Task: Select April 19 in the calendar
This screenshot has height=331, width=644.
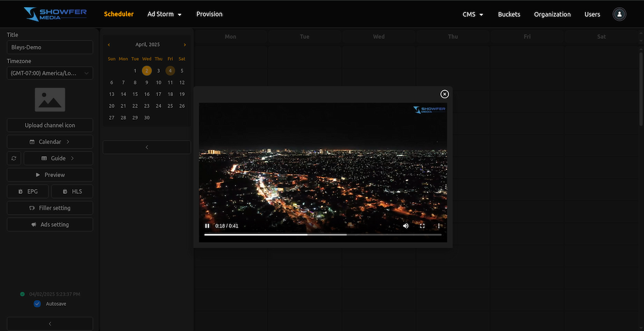Action: click(x=182, y=94)
